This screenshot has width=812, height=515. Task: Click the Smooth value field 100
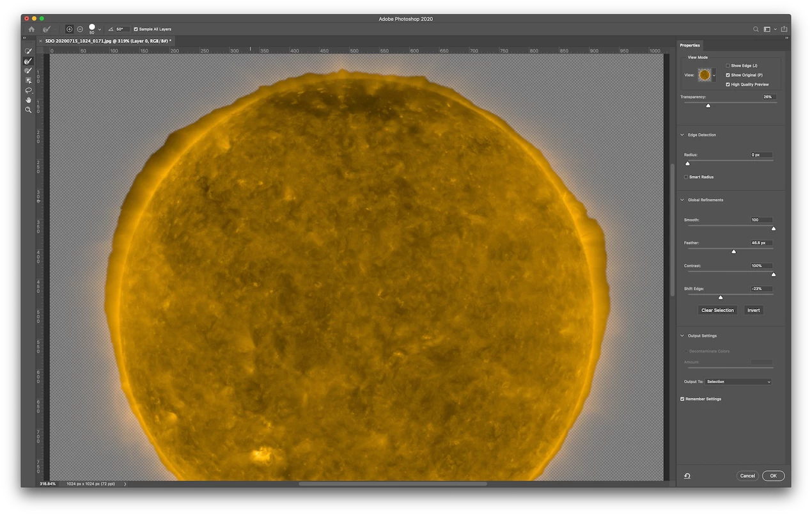pos(761,220)
